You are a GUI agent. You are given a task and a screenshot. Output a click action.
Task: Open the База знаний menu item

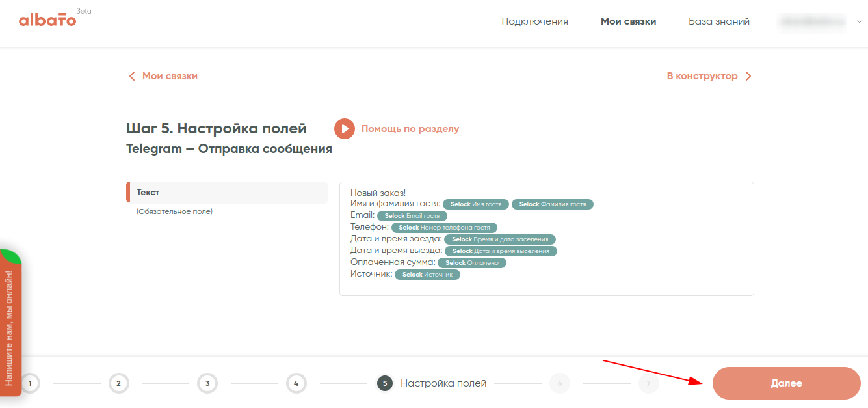[719, 21]
